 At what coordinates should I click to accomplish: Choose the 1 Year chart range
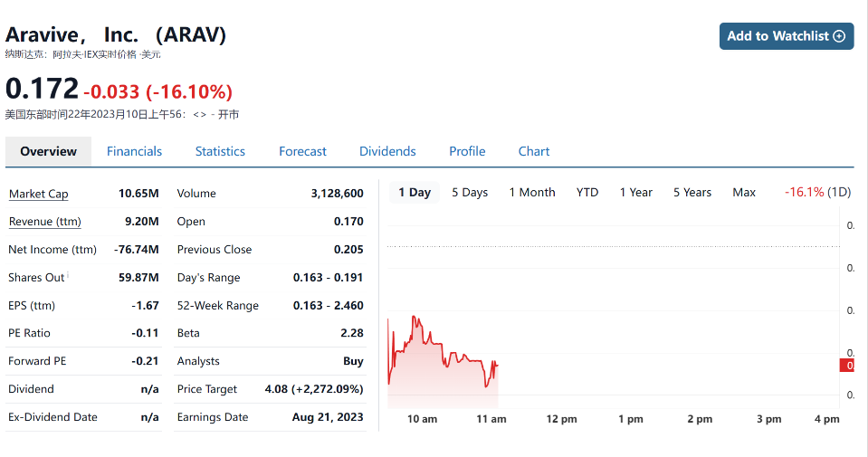point(636,192)
